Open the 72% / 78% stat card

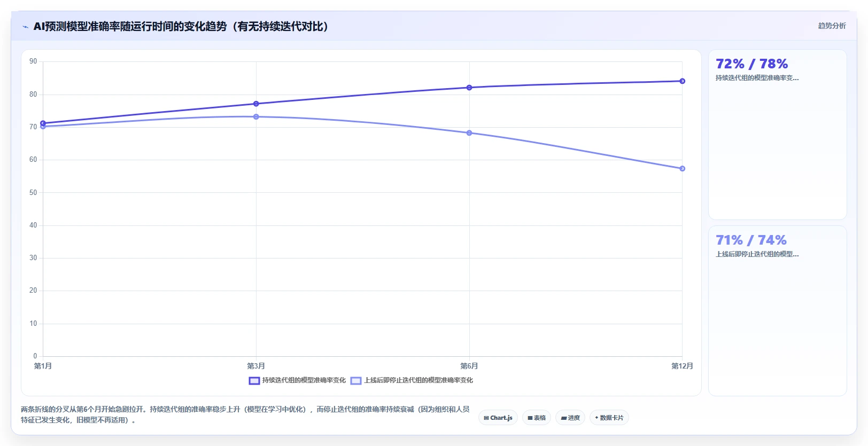coord(778,135)
